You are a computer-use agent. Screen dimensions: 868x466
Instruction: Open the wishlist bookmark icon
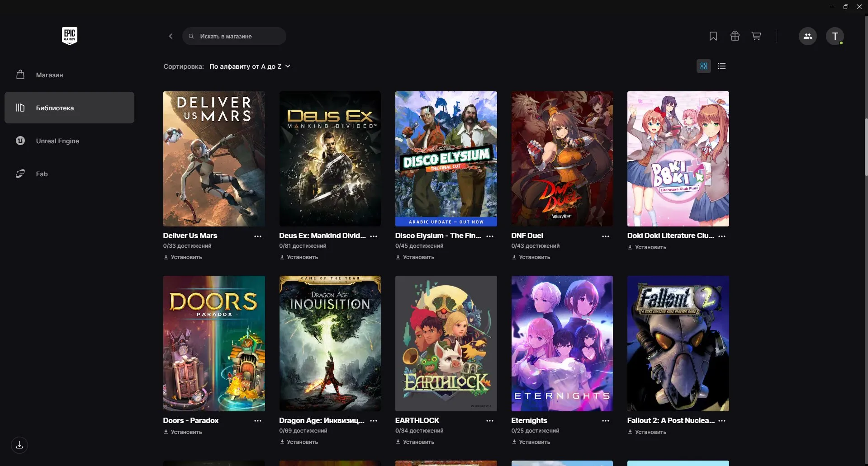pos(713,36)
